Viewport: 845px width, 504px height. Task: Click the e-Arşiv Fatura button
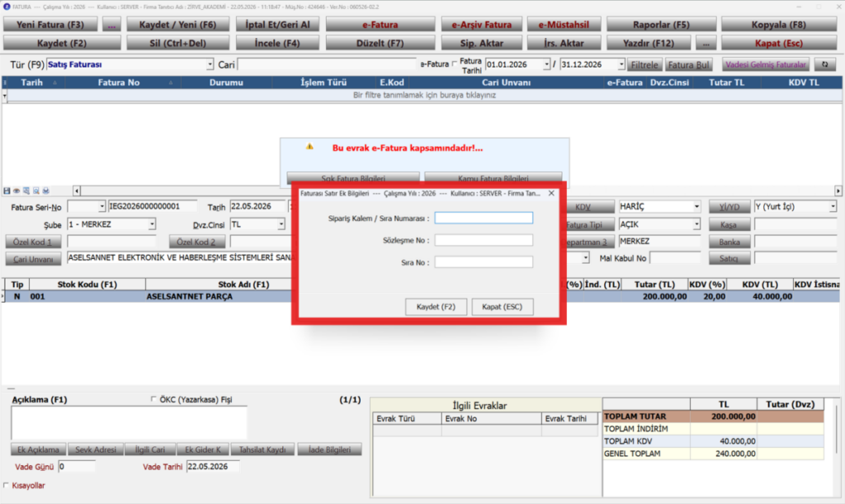[481, 25]
